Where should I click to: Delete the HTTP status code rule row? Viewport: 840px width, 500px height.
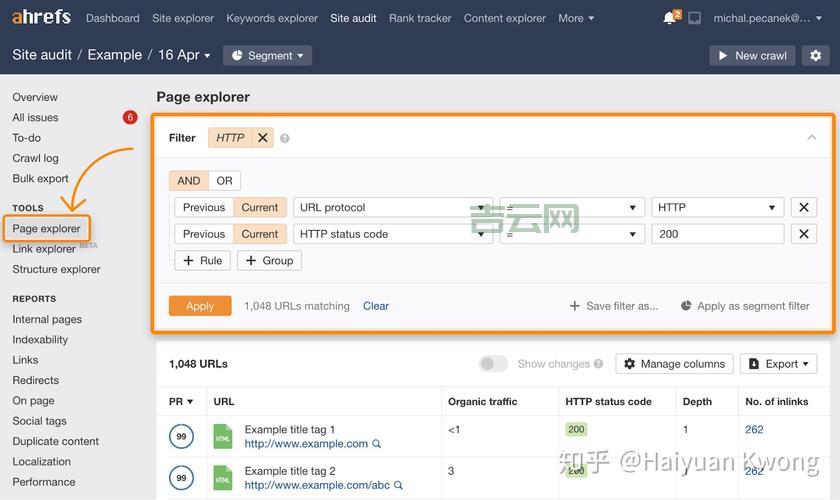[803, 234]
